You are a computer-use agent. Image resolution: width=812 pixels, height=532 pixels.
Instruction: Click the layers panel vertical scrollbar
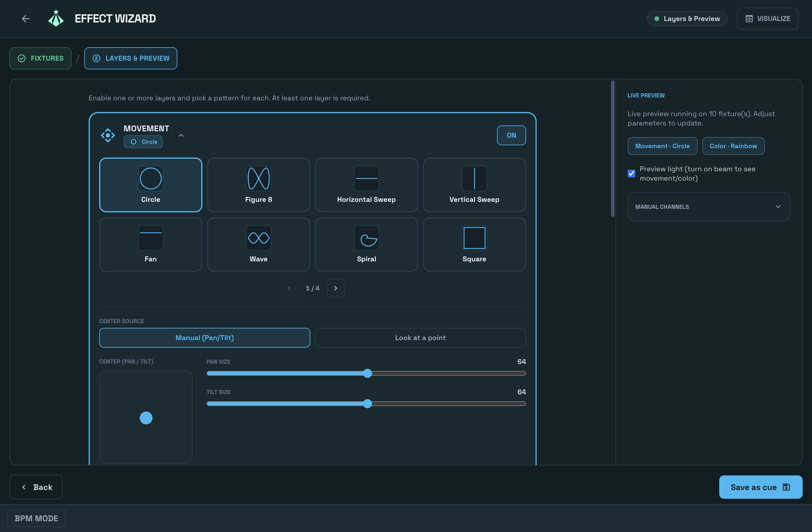(x=613, y=149)
